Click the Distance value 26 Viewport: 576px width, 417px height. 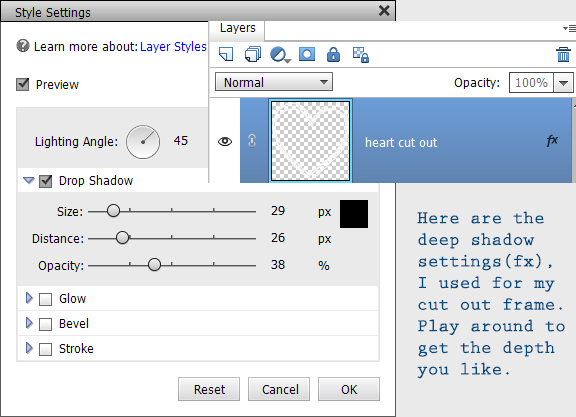pos(278,238)
